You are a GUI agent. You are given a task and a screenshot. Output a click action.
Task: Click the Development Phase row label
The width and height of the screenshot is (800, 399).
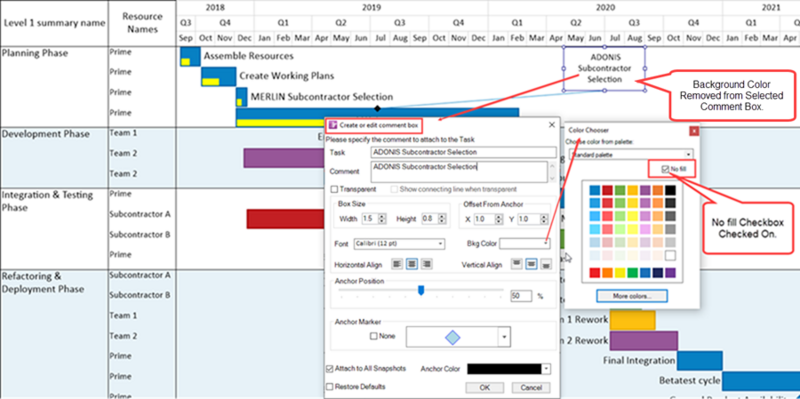coord(46,134)
